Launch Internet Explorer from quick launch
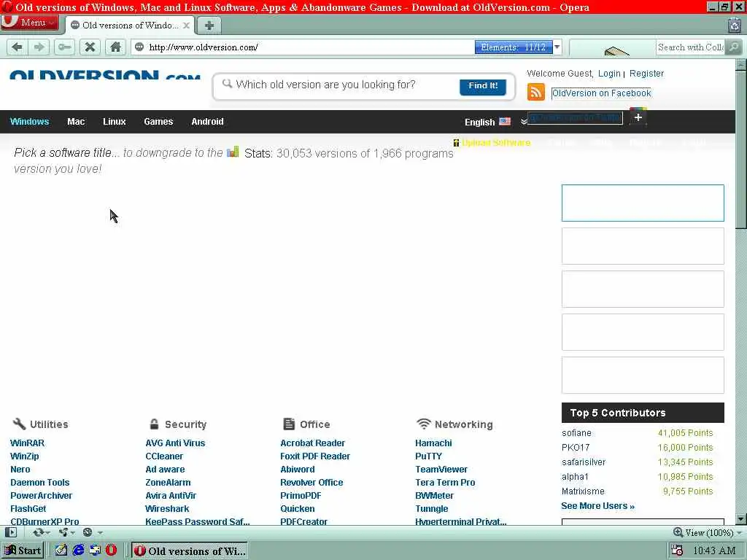The width and height of the screenshot is (747, 560). (x=78, y=551)
